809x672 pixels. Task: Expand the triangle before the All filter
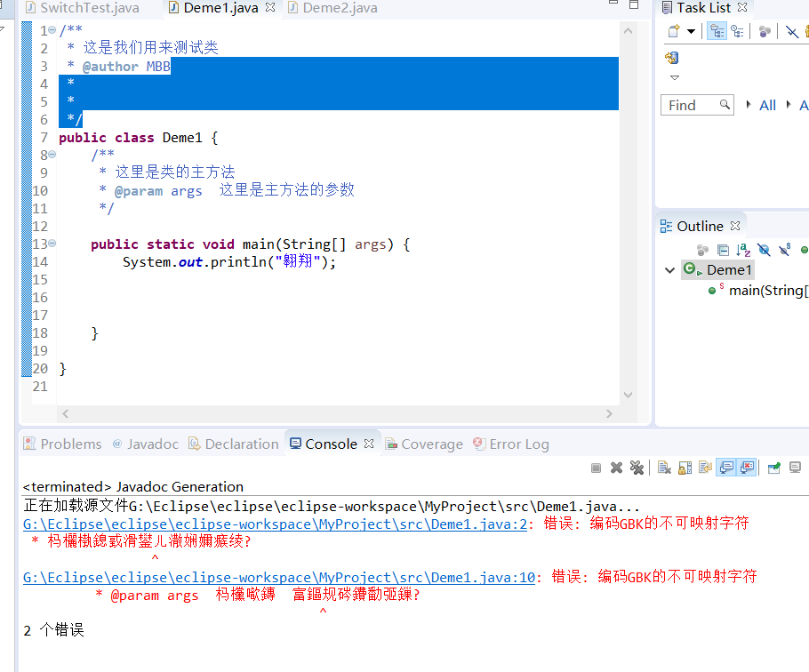(749, 105)
